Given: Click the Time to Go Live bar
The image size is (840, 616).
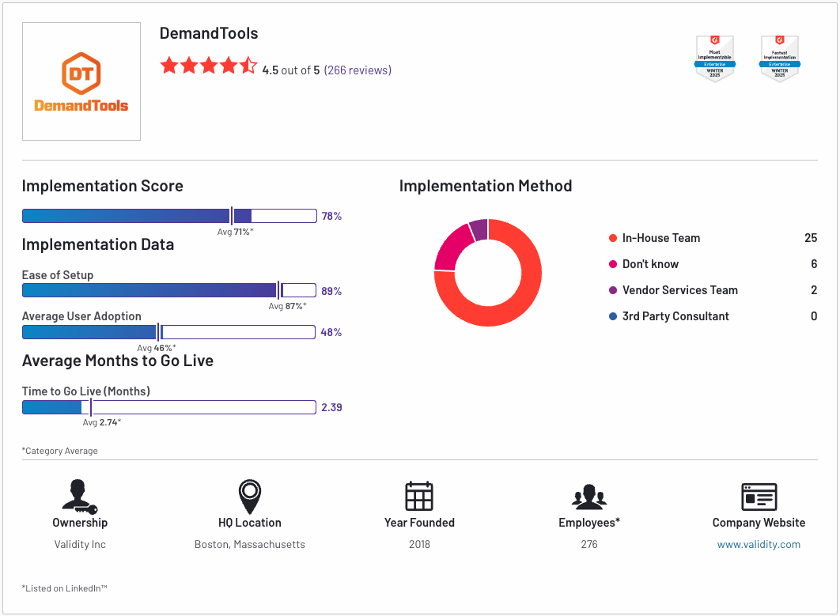Looking at the screenshot, I should click(x=169, y=407).
